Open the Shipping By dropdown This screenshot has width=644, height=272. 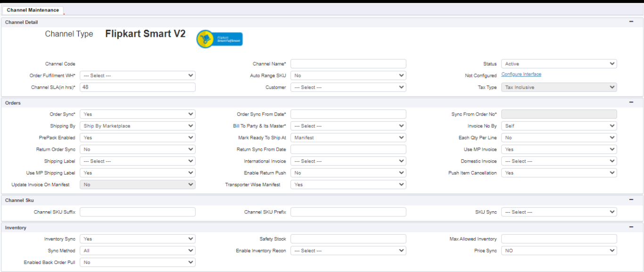coord(137,126)
